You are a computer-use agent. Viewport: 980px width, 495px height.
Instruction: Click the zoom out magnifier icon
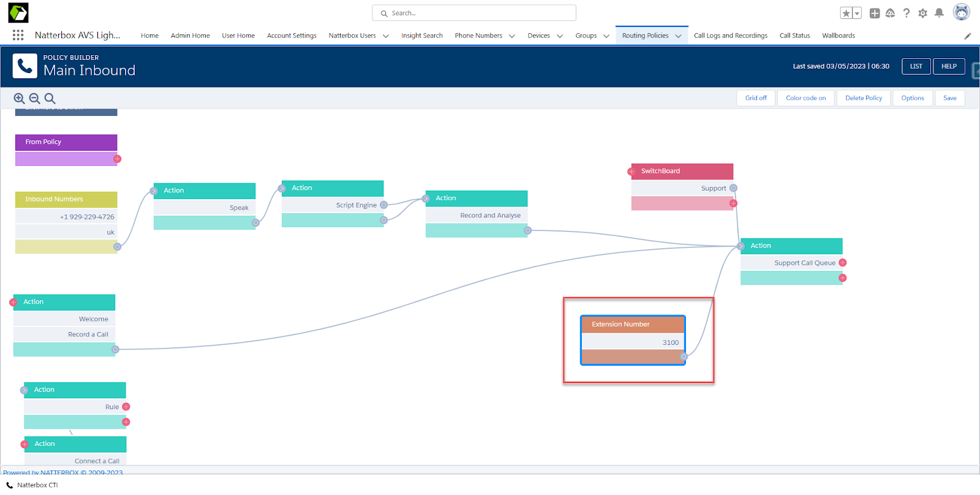point(34,99)
